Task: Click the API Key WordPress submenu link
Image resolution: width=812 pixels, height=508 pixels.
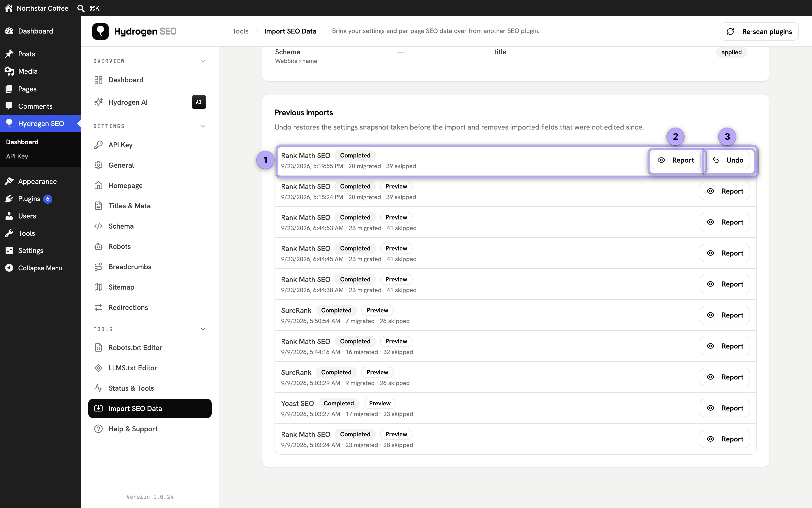Action: [x=17, y=156]
